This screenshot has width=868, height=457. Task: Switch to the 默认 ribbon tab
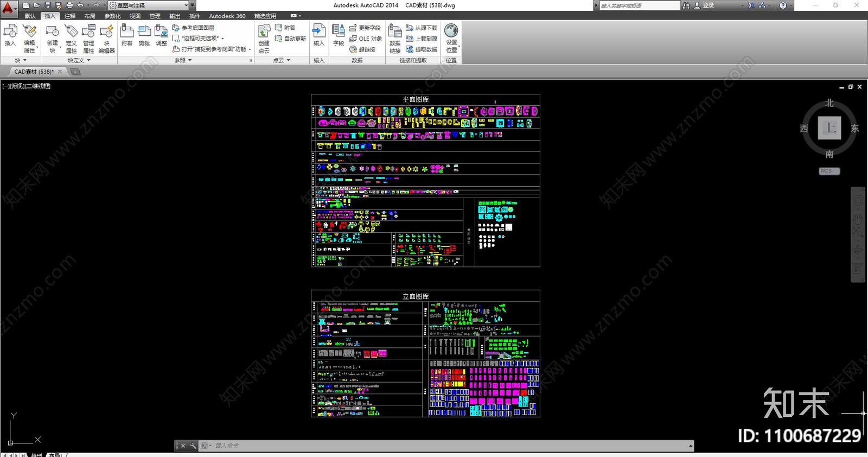tap(30, 16)
